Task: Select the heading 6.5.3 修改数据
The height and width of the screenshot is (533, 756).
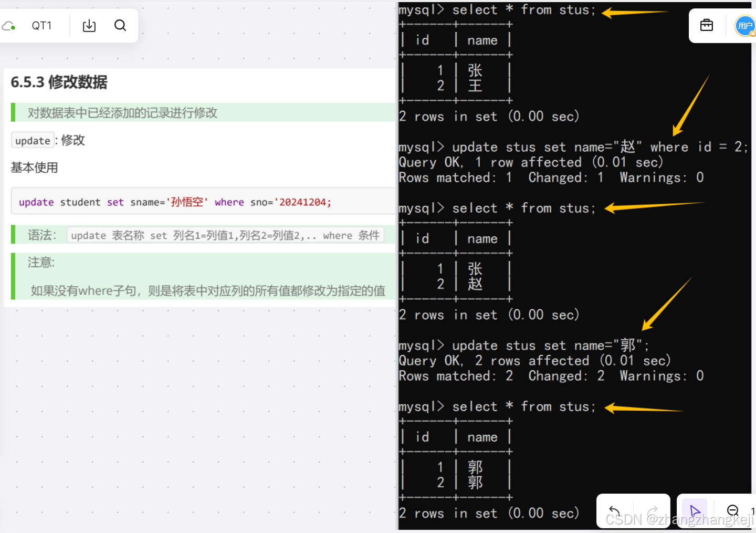Action: (x=59, y=82)
